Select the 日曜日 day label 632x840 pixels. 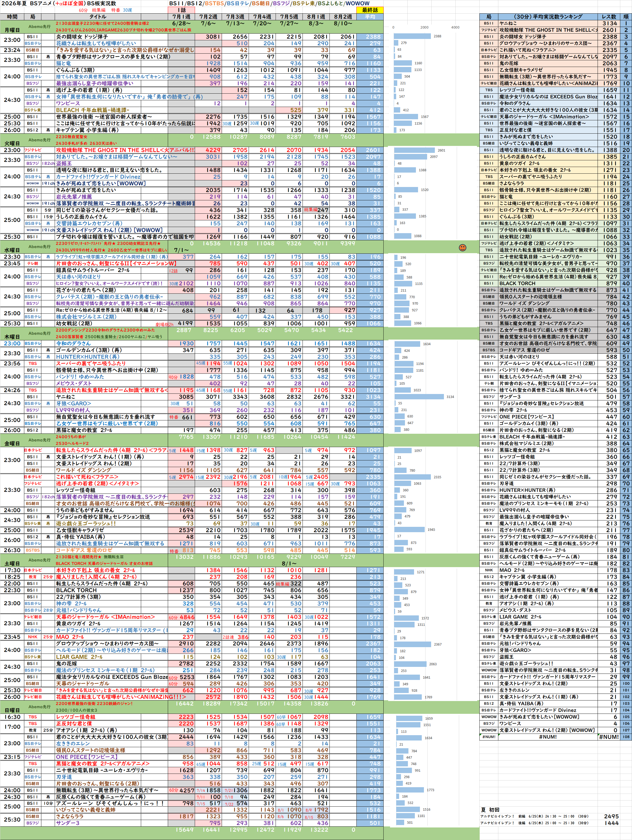[12, 710]
